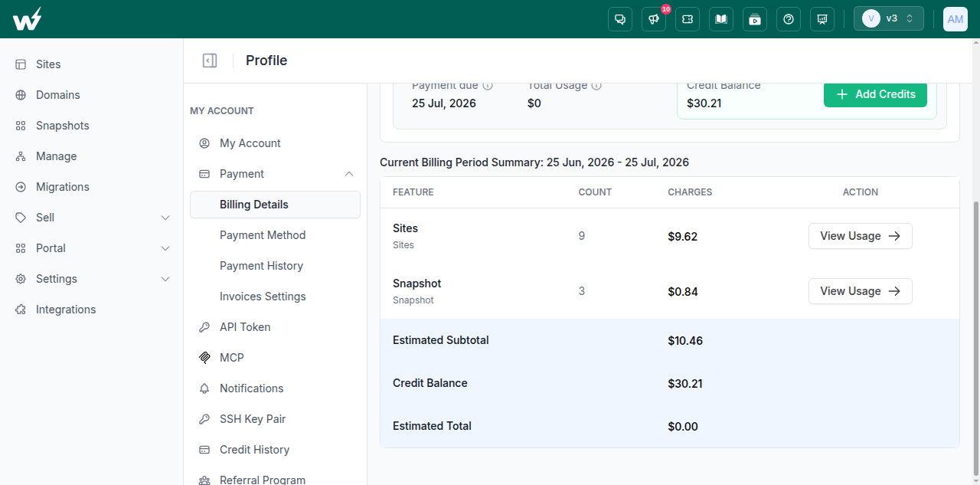Click the help question mark icon
The width and height of the screenshot is (980, 485).
pyautogui.click(x=789, y=19)
